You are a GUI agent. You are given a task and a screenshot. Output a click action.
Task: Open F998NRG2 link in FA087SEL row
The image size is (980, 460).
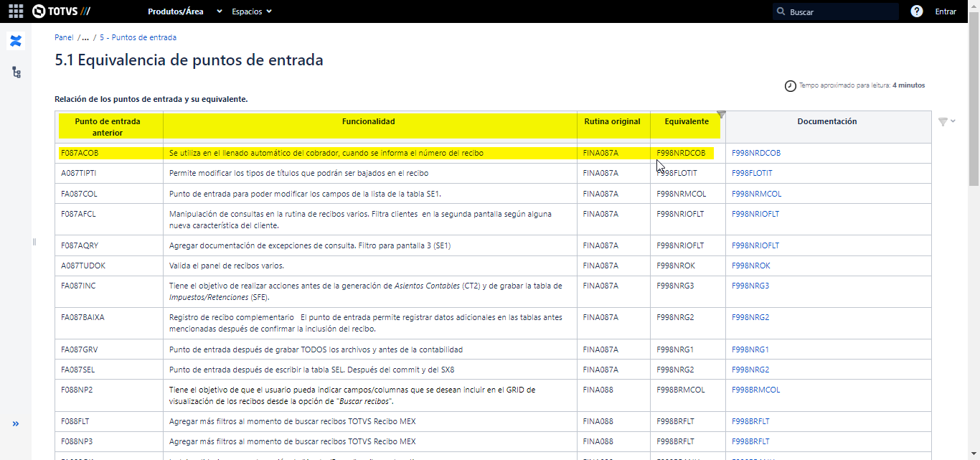click(750, 370)
